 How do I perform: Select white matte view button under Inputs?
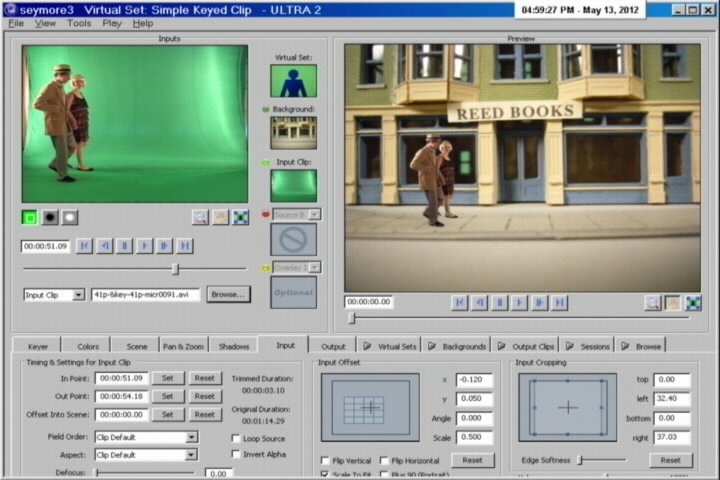[70, 218]
